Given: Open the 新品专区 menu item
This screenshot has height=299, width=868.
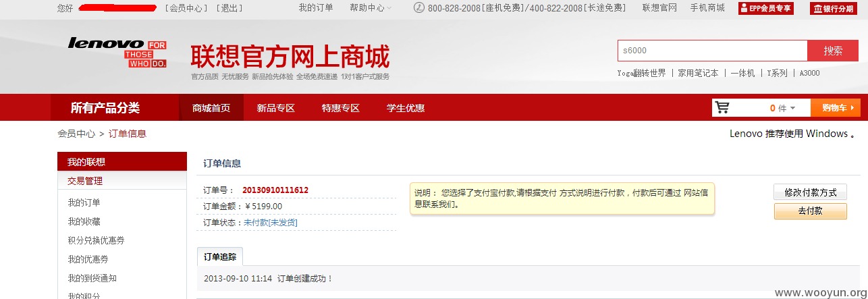Looking at the screenshot, I should 275,108.
